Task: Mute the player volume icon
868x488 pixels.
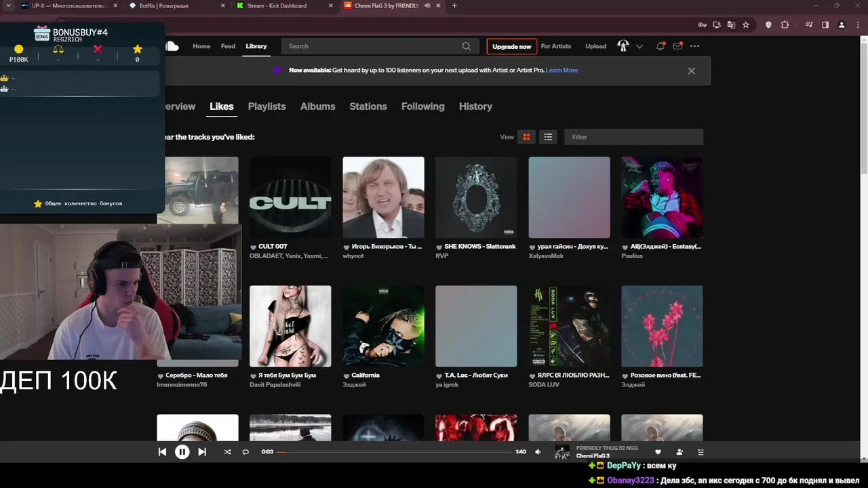Action: tap(538, 452)
